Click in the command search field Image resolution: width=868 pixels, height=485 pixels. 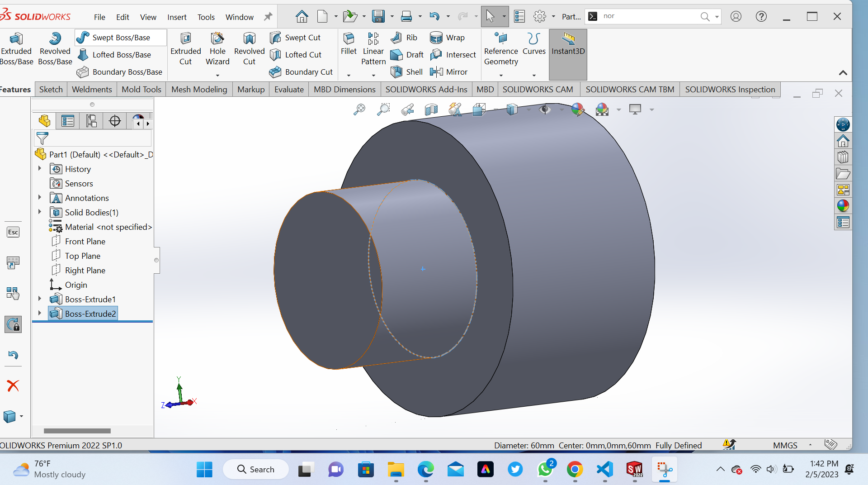(x=649, y=16)
